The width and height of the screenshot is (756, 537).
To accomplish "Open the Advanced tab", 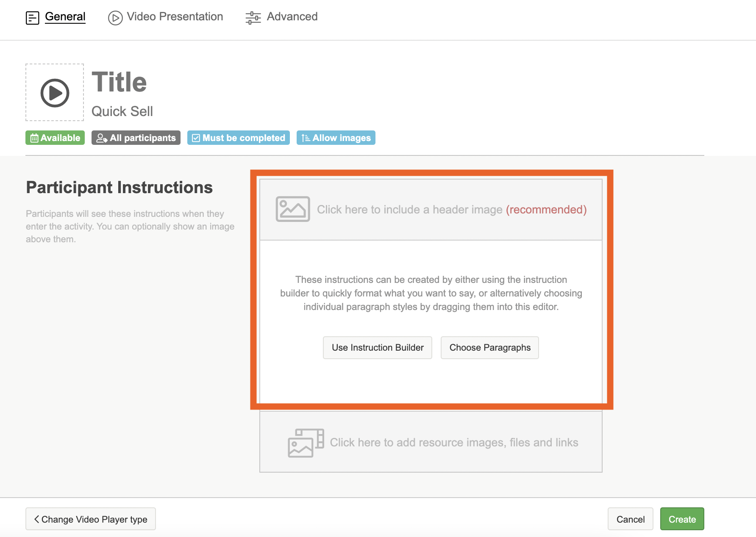I will pyautogui.click(x=292, y=17).
